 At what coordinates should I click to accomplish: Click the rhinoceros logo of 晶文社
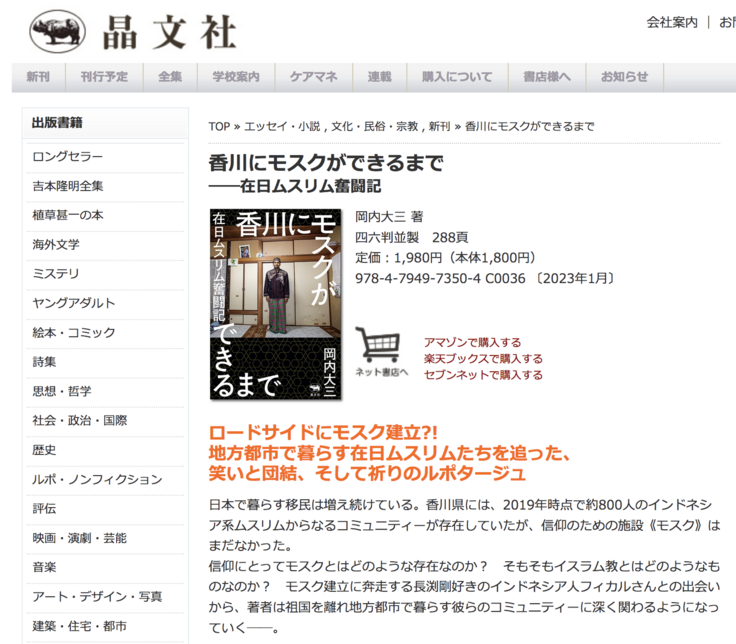(58, 31)
